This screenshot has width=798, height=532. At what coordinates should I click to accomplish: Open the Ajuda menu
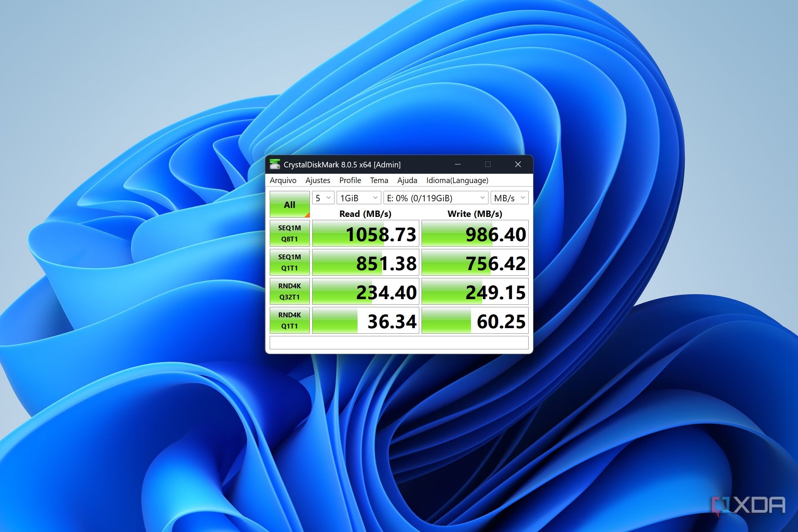coord(407,180)
